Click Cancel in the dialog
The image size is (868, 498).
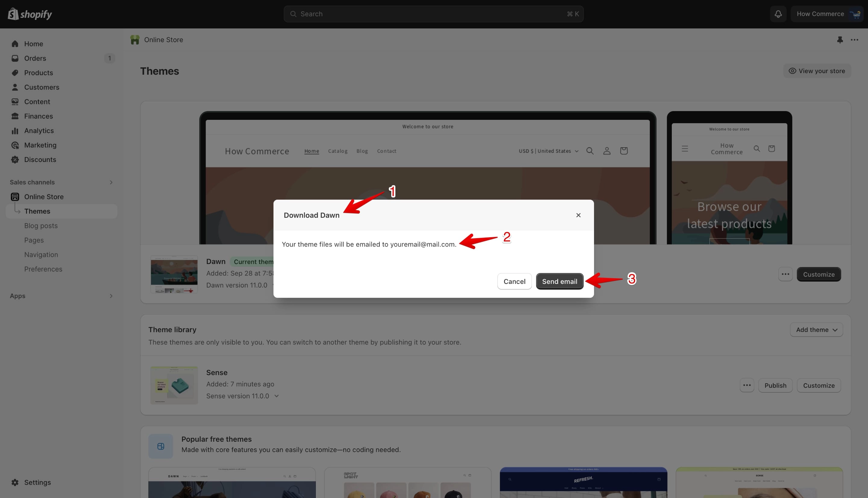514,282
